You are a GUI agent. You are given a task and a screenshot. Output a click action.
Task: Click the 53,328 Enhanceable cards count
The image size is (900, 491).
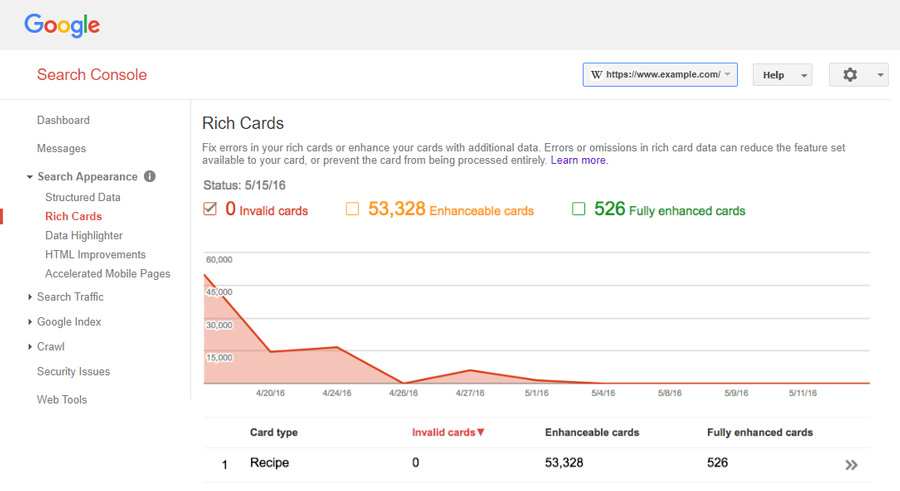pyautogui.click(x=397, y=208)
